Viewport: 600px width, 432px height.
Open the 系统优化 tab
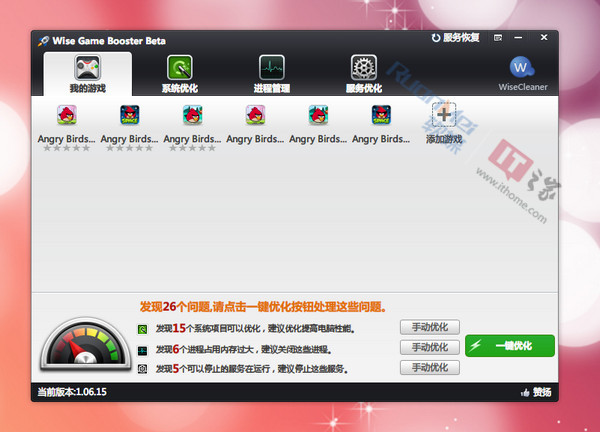[x=180, y=73]
